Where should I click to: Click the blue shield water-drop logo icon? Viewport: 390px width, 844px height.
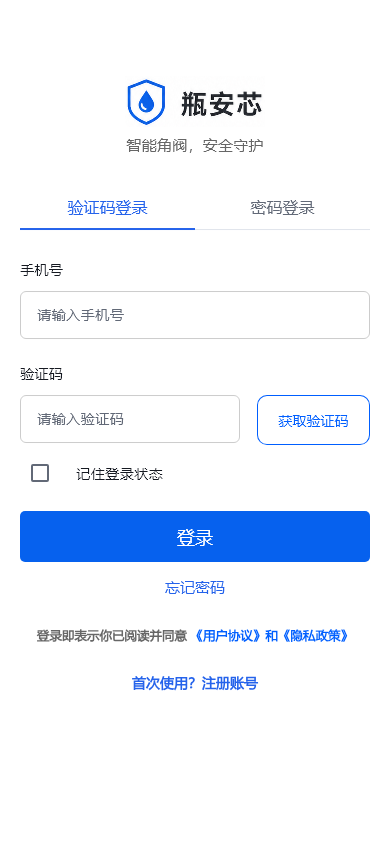(x=146, y=102)
